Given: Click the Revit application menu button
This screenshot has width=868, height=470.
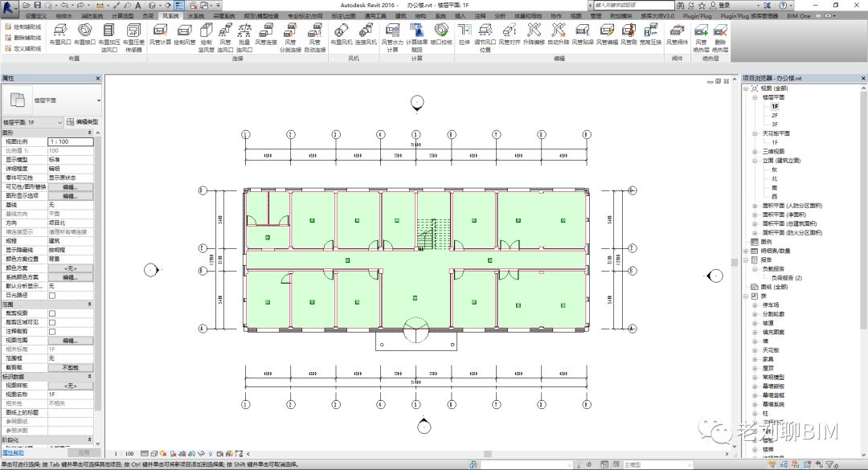Looking at the screenshot, I should (9, 6).
